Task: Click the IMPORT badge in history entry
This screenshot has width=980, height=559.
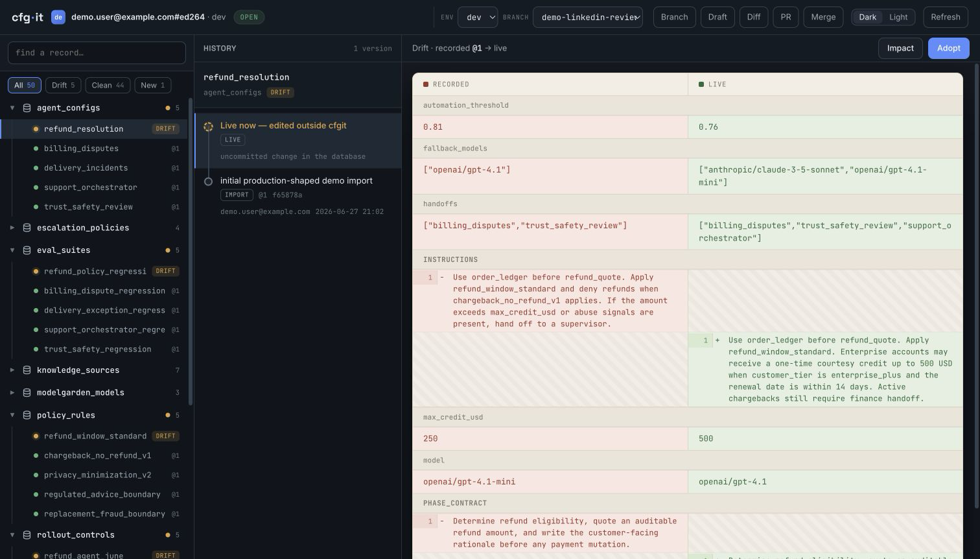Action: (x=237, y=195)
